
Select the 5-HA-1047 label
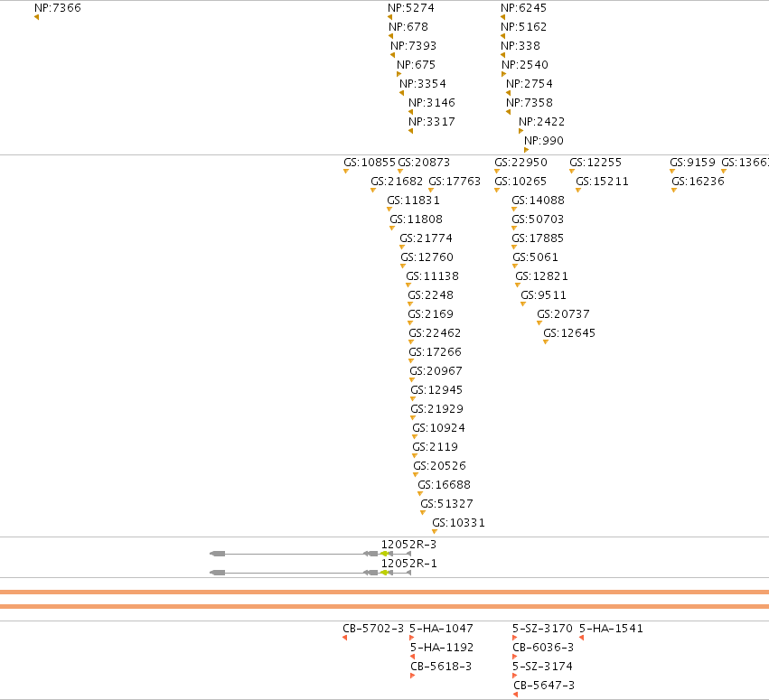click(x=441, y=629)
